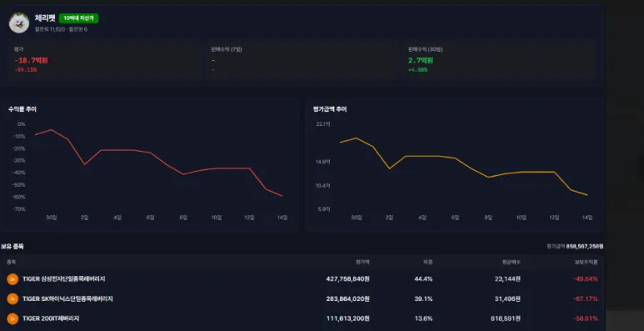644x331 pixels.
Task: Sort holdings by the 보유수익률 column header
Action: pyautogui.click(x=586, y=262)
